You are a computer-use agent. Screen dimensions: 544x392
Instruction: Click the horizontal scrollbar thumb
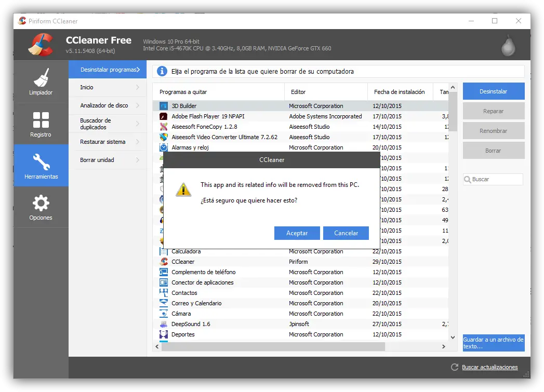273,346
